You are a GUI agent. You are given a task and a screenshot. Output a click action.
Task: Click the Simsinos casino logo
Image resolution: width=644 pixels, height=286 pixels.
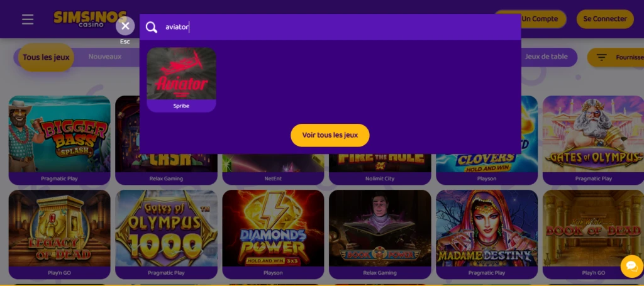[x=90, y=18]
